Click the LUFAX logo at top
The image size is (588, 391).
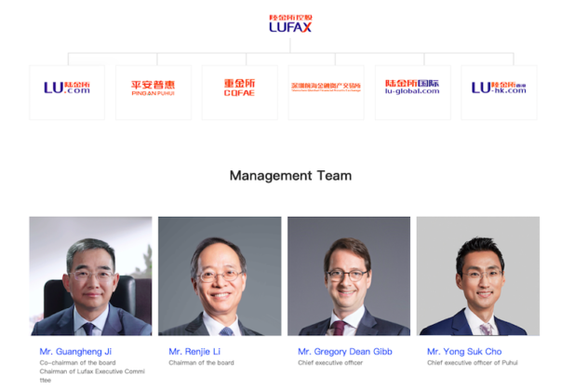tap(290, 23)
